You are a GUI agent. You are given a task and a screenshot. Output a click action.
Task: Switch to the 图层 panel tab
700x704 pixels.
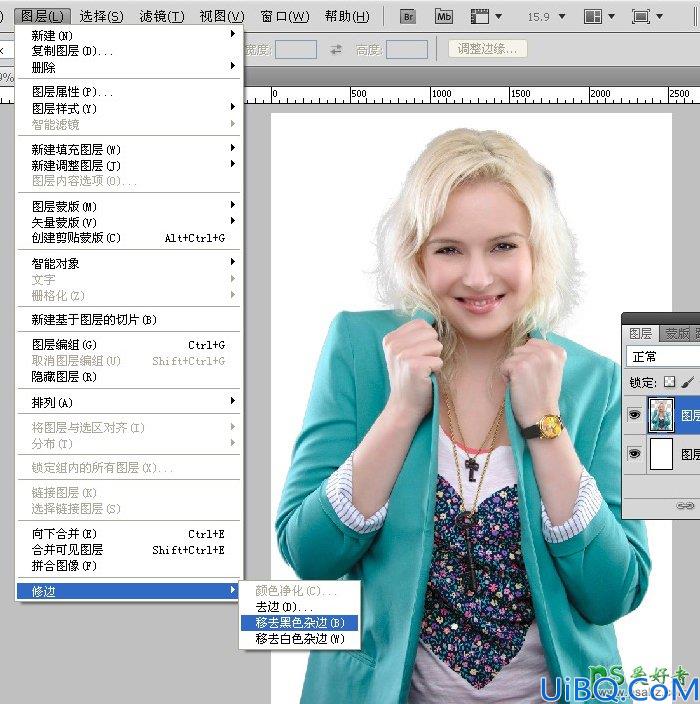pos(640,334)
